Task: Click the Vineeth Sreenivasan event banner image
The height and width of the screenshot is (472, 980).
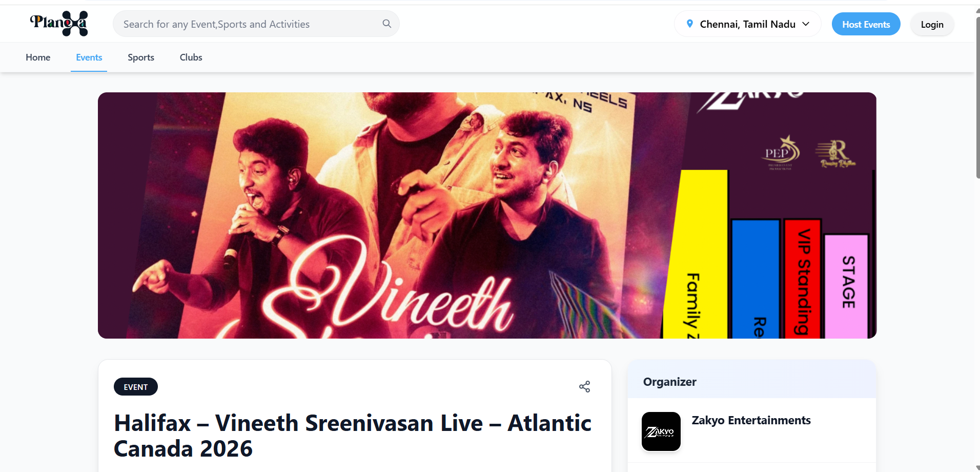Action: (487, 215)
